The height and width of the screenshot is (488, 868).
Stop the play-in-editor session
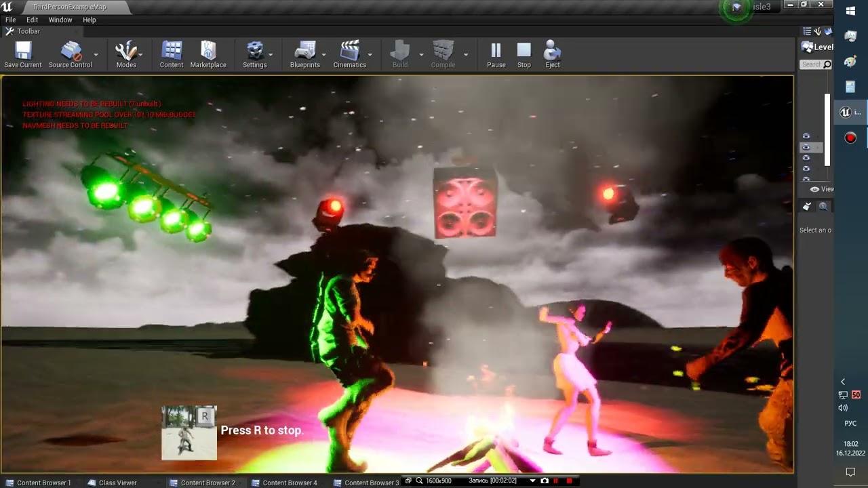coord(524,54)
